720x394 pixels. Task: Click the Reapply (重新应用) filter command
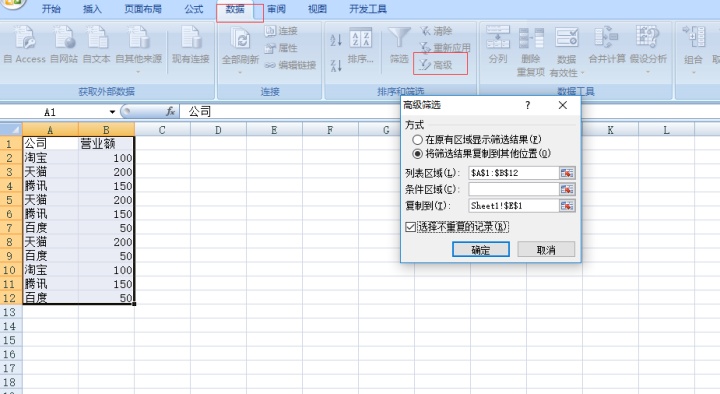[x=445, y=47]
